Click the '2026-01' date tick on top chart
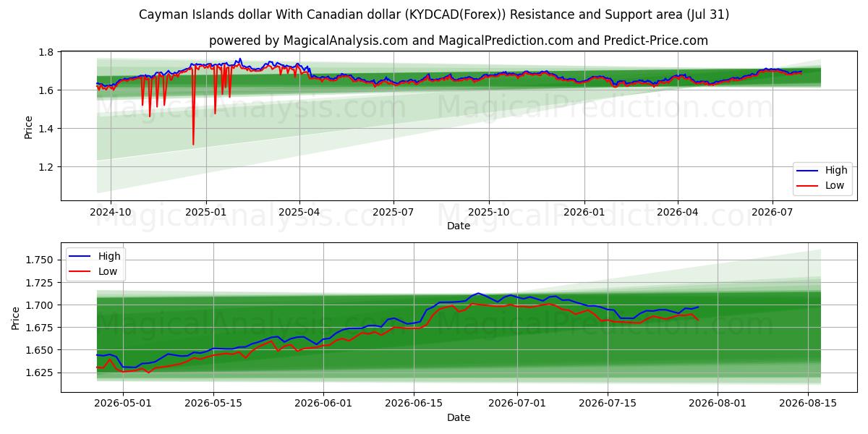This screenshot has width=868, height=434. (584, 212)
